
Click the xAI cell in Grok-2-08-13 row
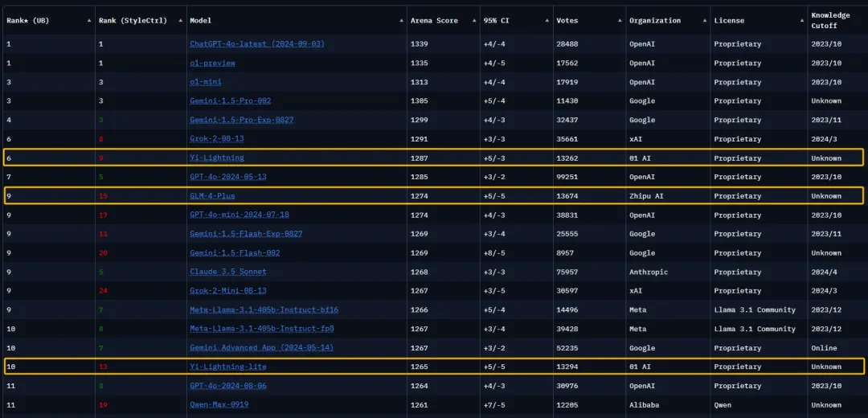click(x=636, y=139)
